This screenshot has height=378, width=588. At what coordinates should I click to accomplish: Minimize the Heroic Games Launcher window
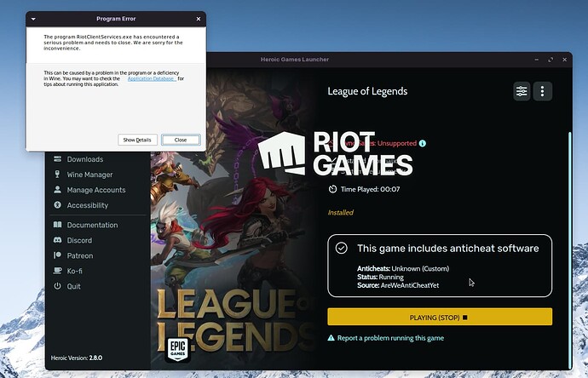click(x=537, y=60)
